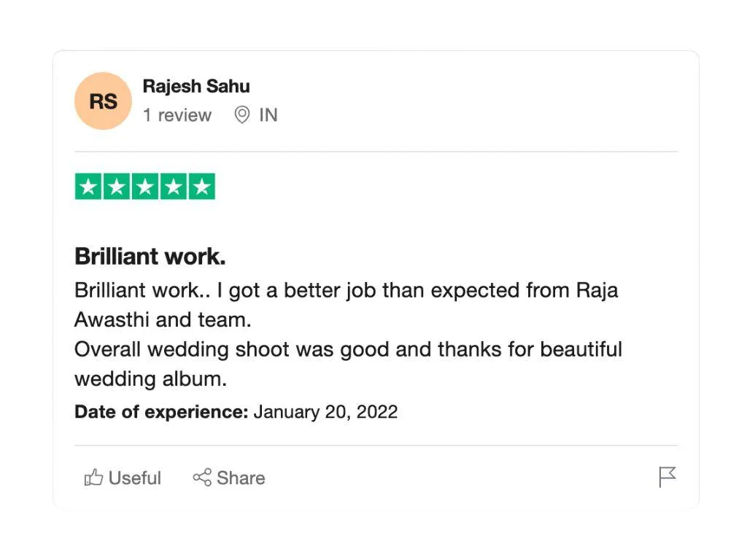Click the "Date of experience:" bold label
The image size is (747, 560).
coord(161,411)
